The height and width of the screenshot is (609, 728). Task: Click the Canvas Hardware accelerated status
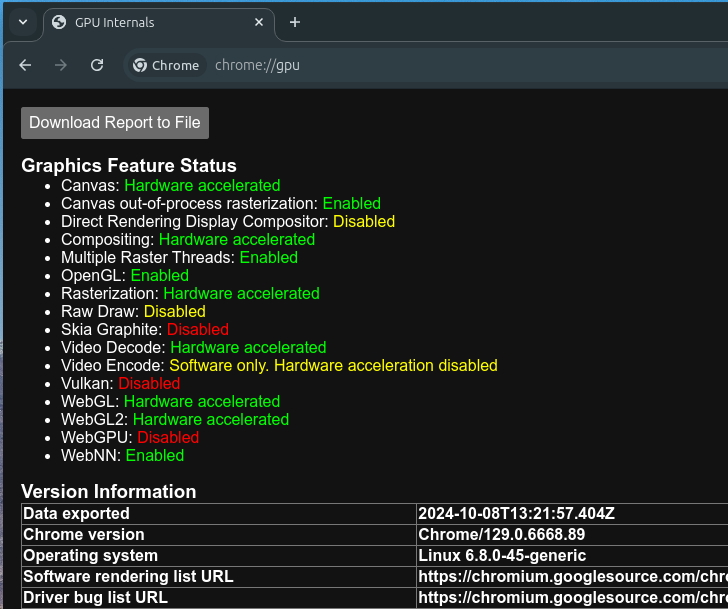(x=202, y=186)
